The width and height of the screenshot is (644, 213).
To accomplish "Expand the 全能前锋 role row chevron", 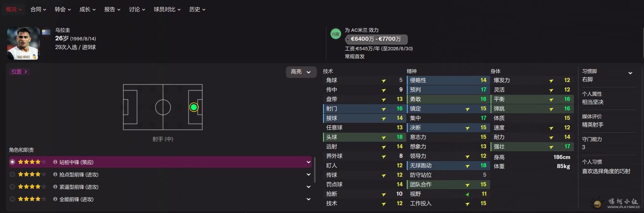I will pos(308,199).
